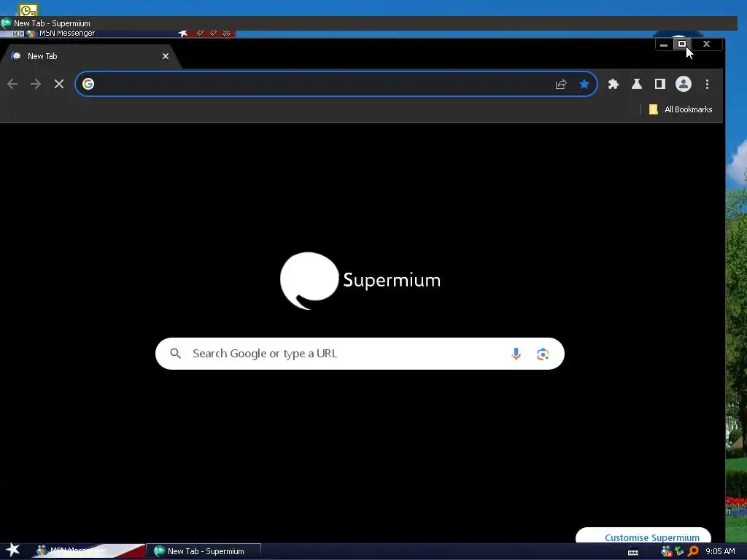Screen dimensions: 747x560
Task: Click the MSN Messenger tray icon with red X
Action: click(667, 551)
